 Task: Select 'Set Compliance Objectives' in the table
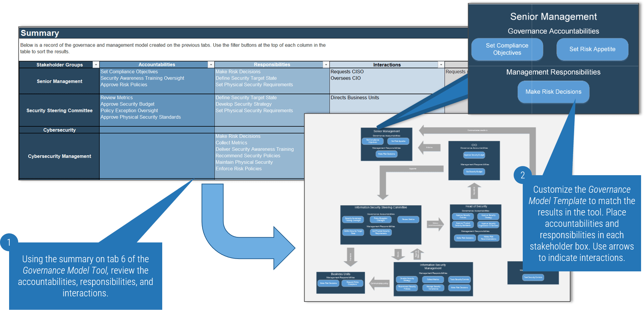click(x=129, y=71)
